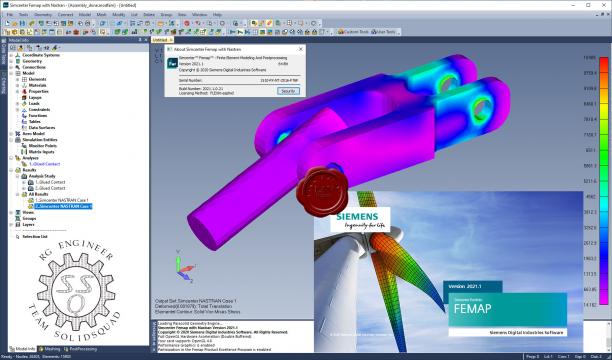This screenshot has width=612, height=360.
Task: Open the Geometry menu
Action: point(43,14)
